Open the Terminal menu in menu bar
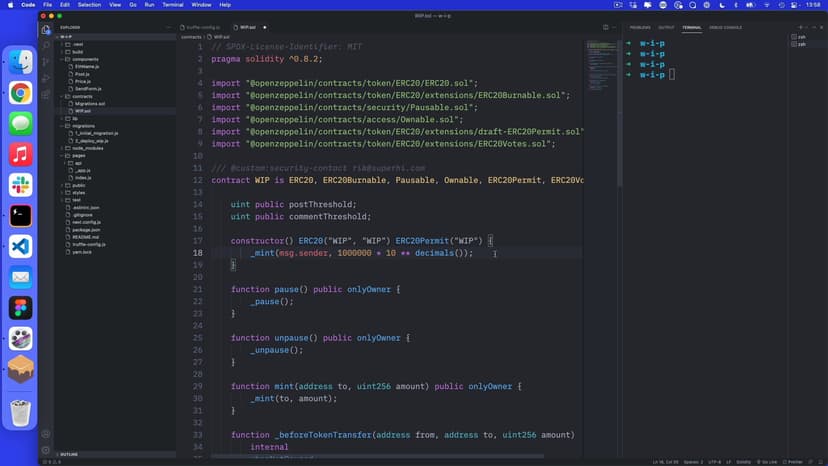Viewport: 828px width, 466px height. [x=172, y=5]
